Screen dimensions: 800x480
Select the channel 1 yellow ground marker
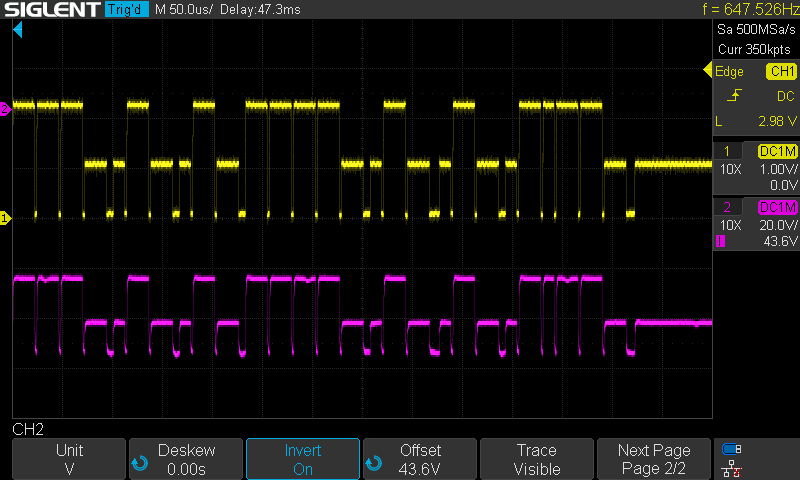pos(5,218)
